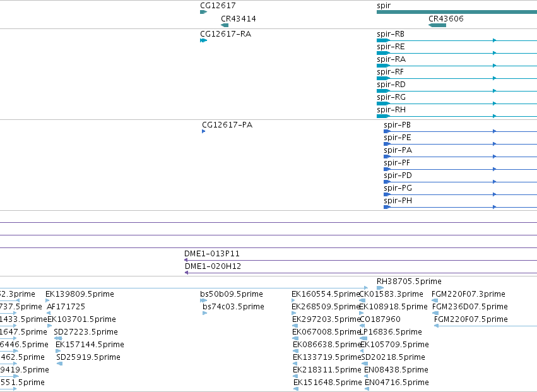Select the spir-PF protein feature
Screen dimensions: 537x392
pyautogui.click(x=460, y=169)
